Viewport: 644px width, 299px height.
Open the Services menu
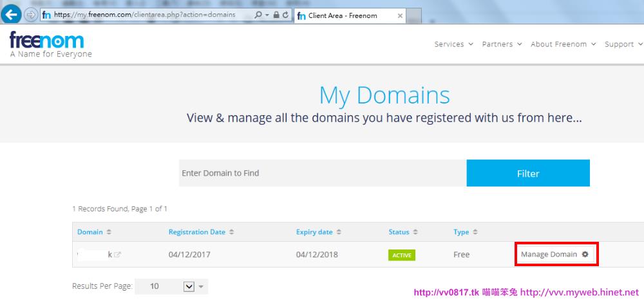454,44
